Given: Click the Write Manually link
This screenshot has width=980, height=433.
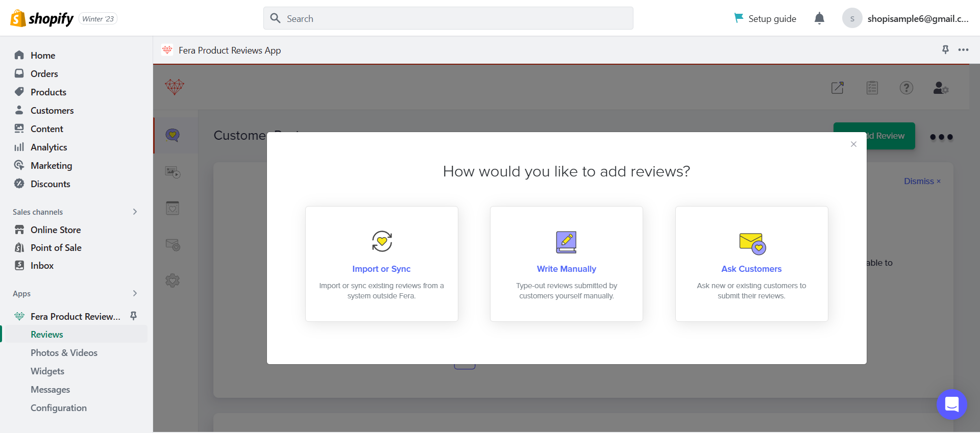Looking at the screenshot, I should pos(567,269).
